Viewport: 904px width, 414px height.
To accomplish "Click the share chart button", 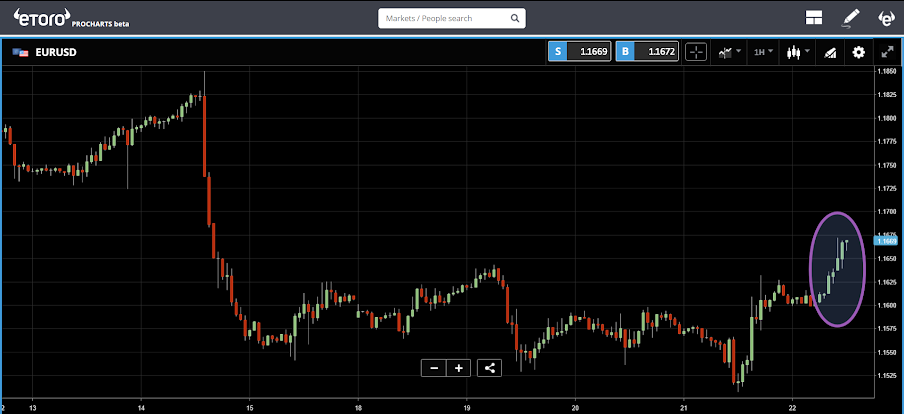I will point(489,368).
